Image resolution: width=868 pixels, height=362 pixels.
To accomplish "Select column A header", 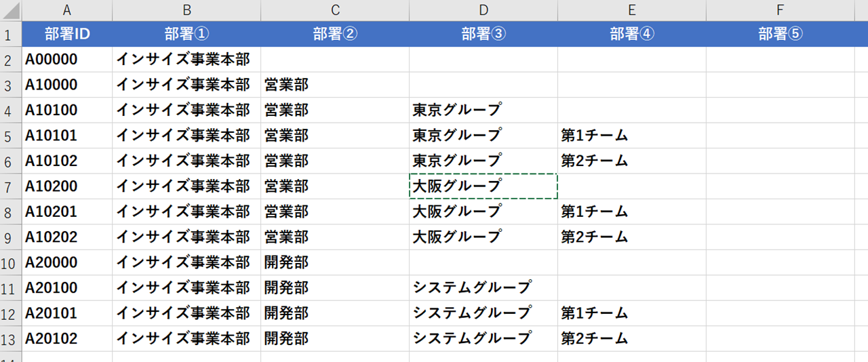I will pos(67,10).
